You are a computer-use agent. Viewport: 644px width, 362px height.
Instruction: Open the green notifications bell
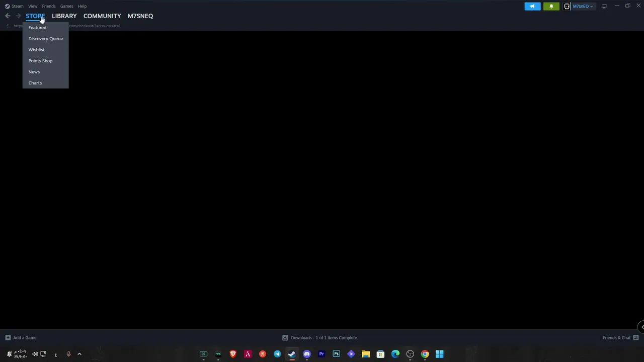[551, 6]
